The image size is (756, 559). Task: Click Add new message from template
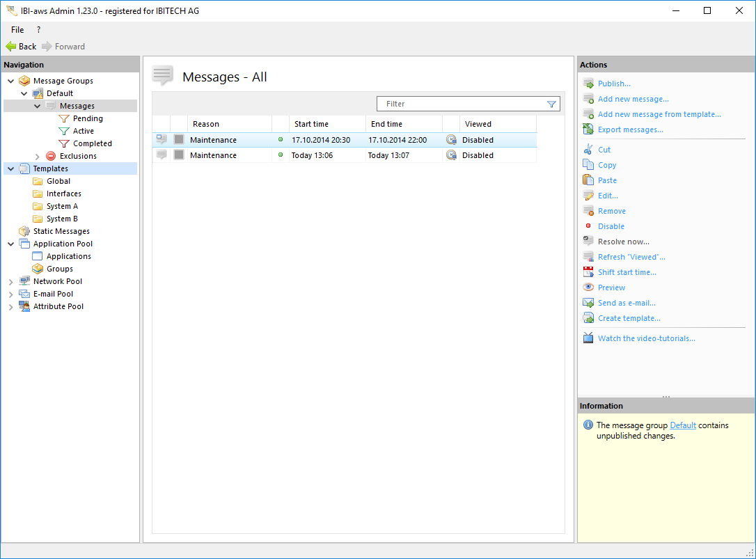[x=659, y=114]
